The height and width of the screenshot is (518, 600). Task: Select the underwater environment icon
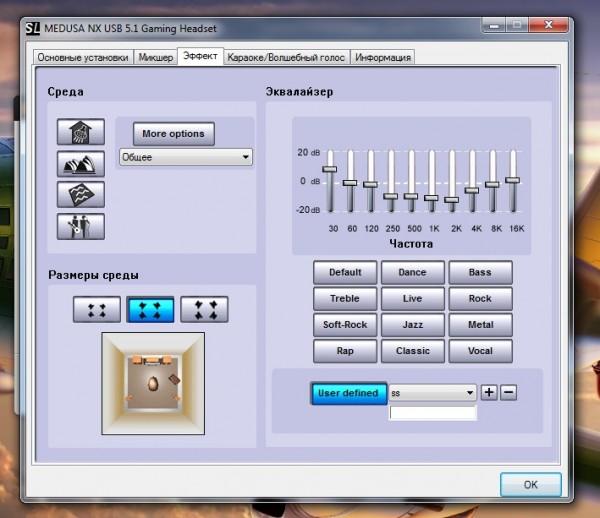(81, 195)
